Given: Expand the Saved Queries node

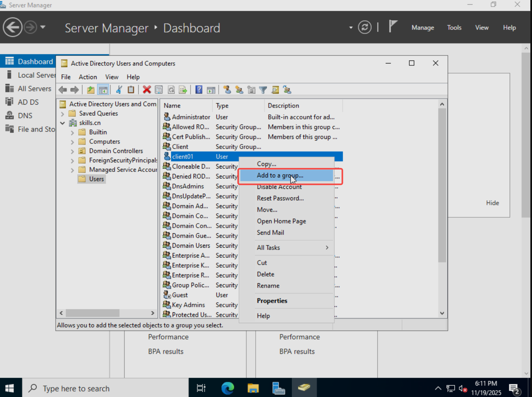Looking at the screenshot, I should coord(62,114).
